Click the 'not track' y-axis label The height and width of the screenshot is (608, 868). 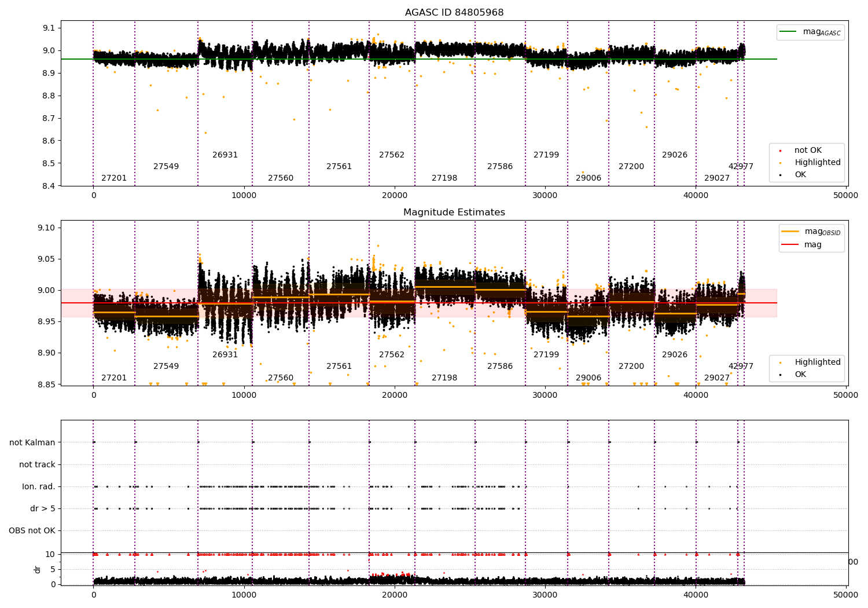pos(37,464)
